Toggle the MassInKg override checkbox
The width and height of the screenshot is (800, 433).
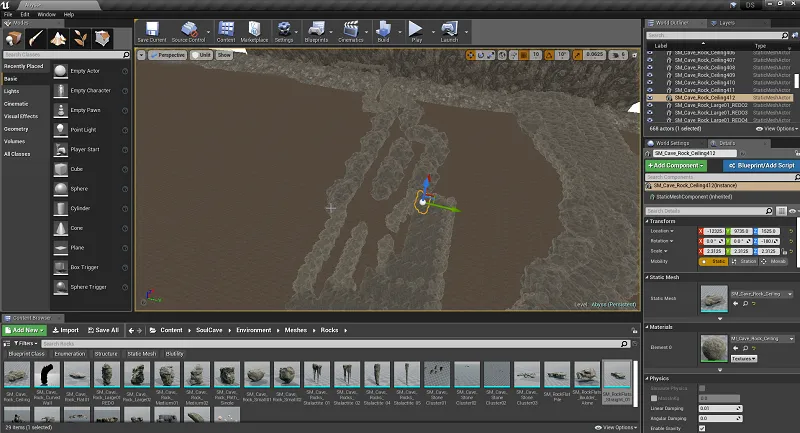pyautogui.click(x=654, y=398)
